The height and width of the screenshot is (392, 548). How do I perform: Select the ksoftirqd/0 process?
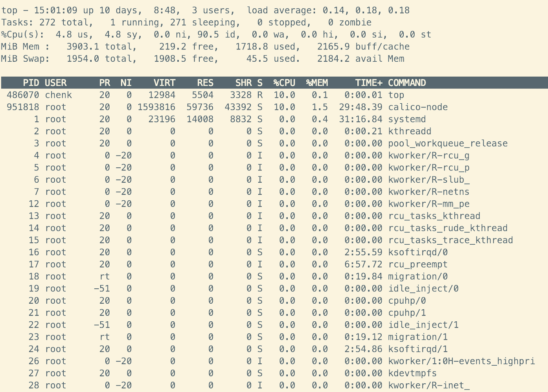(418, 253)
